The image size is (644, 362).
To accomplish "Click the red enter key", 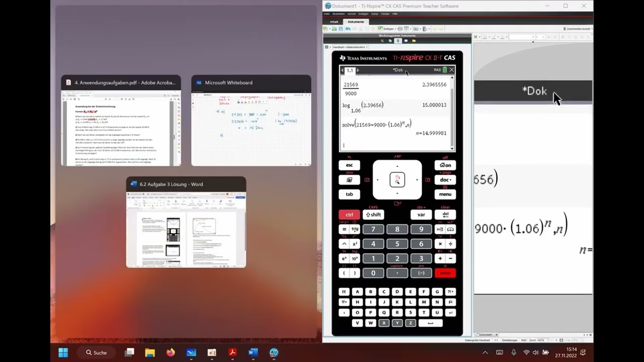I will coord(445,273).
